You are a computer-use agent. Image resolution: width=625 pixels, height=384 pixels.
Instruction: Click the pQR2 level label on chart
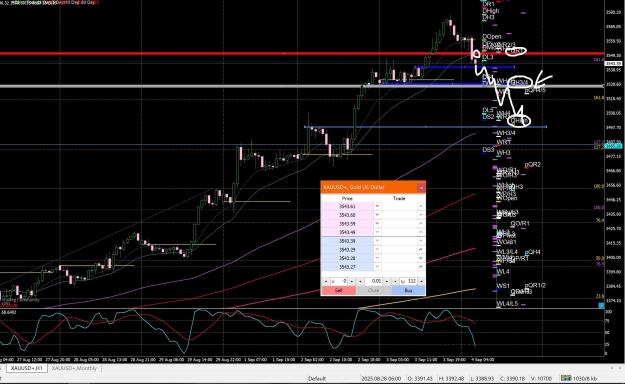[x=533, y=165]
